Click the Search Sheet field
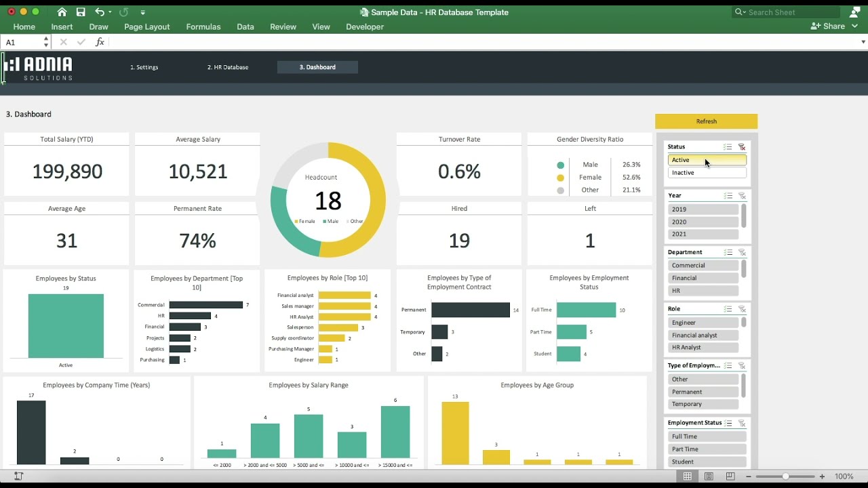This screenshot has height=488, width=868. click(787, 12)
